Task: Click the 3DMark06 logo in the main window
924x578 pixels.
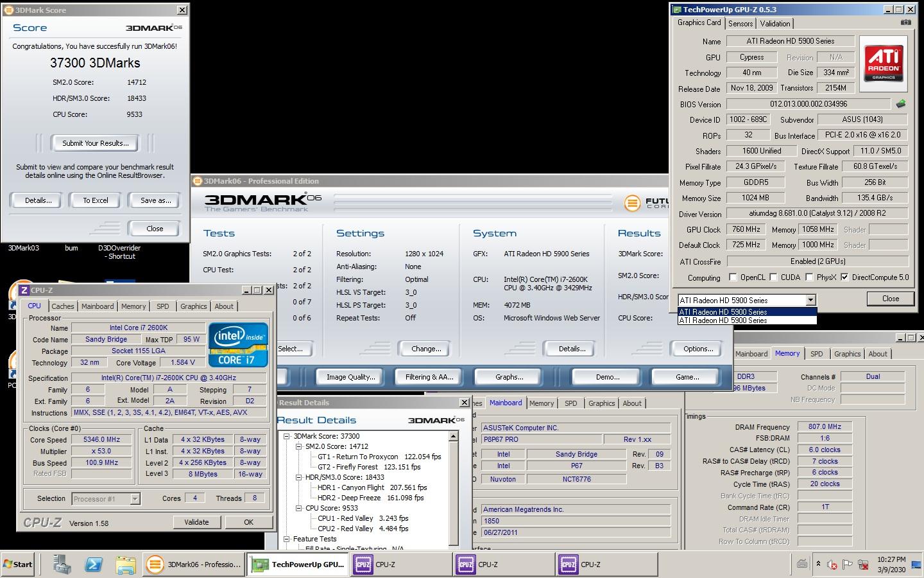Action: [x=262, y=202]
